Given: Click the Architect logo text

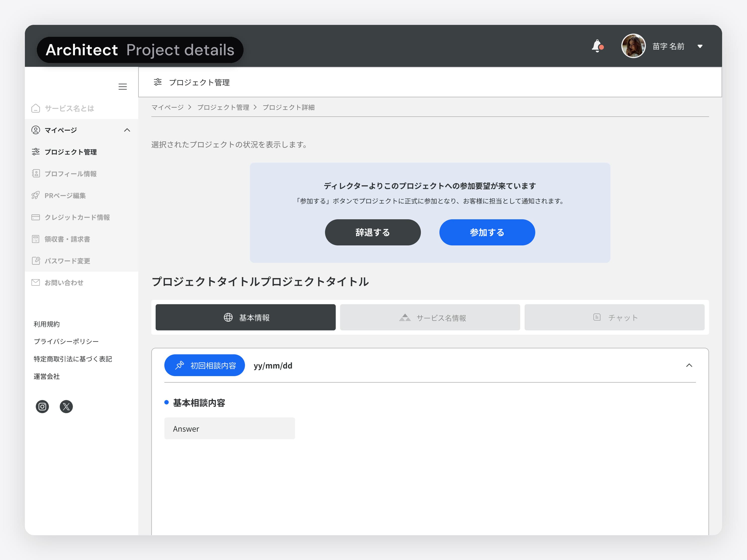Looking at the screenshot, I should [x=81, y=50].
